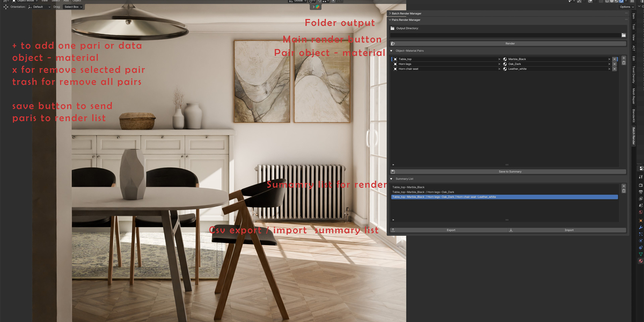
Task: Select highlighted summary row ending 'Leather_white'
Action: [504, 197]
